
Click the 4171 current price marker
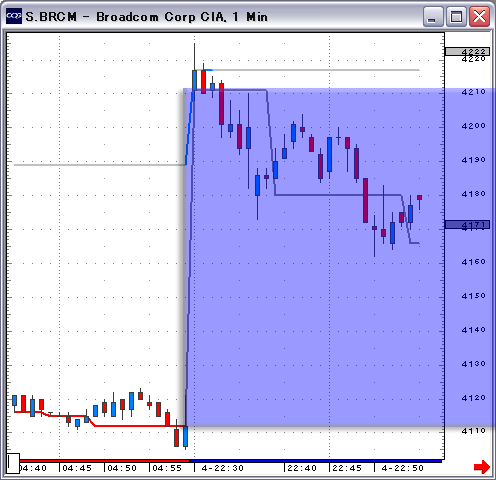click(x=467, y=225)
